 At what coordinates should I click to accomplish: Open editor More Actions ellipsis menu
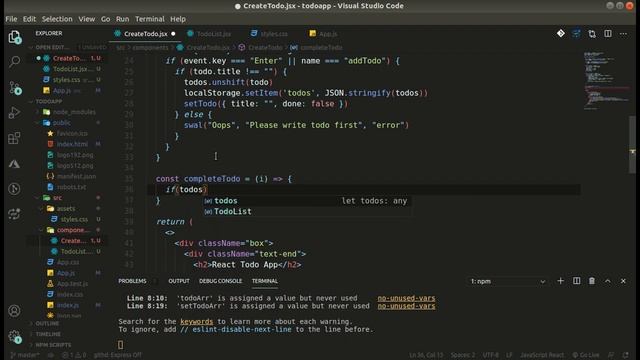(623, 33)
